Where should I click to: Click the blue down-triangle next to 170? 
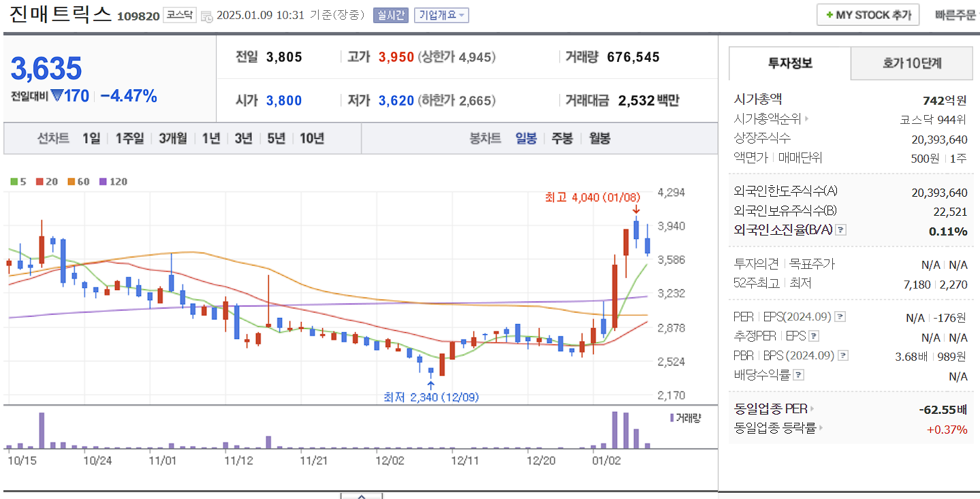[57, 96]
